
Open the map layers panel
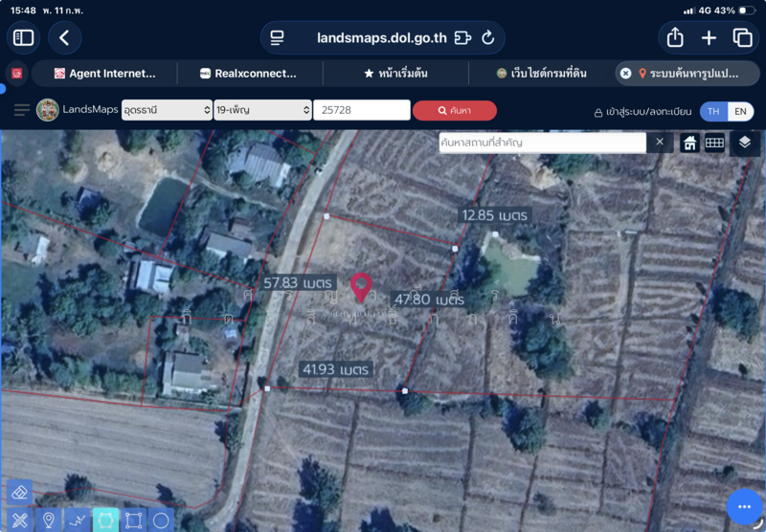point(745,143)
